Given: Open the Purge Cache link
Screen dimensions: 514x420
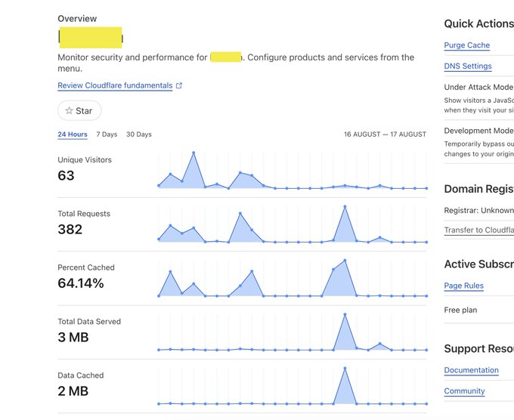Looking at the screenshot, I should pos(467,45).
